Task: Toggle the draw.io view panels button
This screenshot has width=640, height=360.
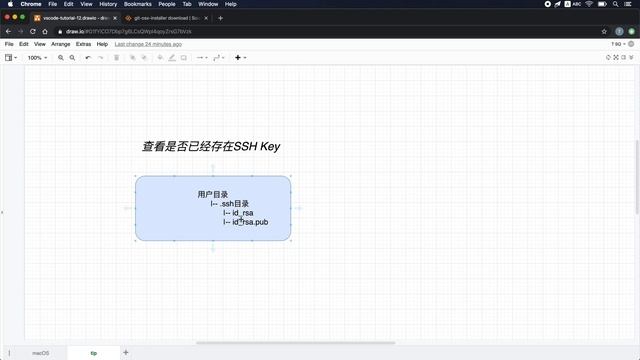Action: click(8, 58)
